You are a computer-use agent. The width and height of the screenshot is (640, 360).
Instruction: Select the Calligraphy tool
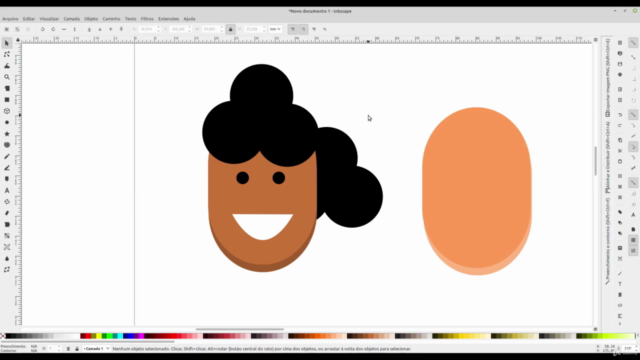pyautogui.click(x=7, y=179)
